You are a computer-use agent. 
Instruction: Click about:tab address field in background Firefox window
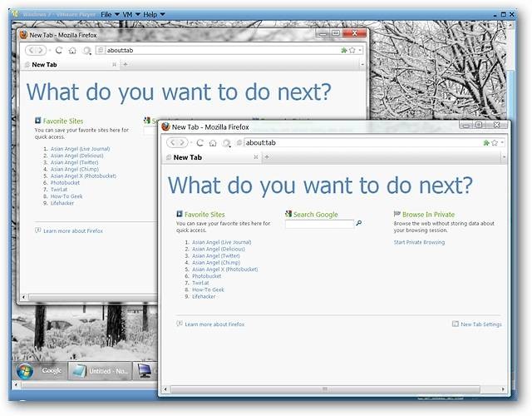pyautogui.click(x=222, y=50)
